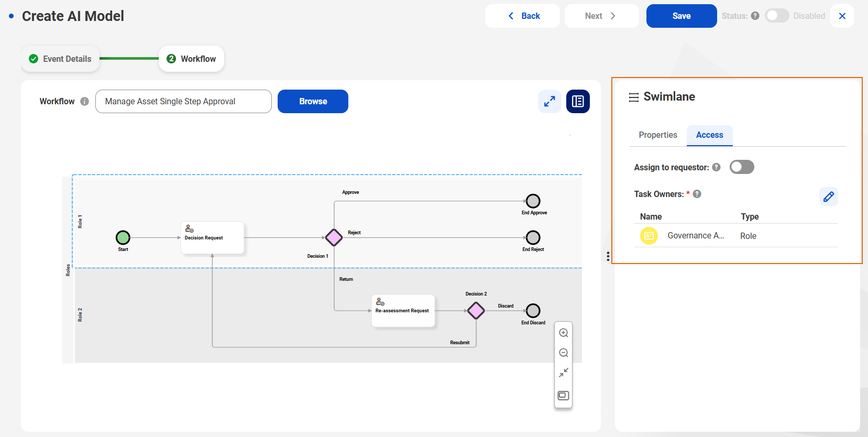This screenshot has width=868, height=437.
Task: Select the Decision Request task box
Action: (x=212, y=237)
